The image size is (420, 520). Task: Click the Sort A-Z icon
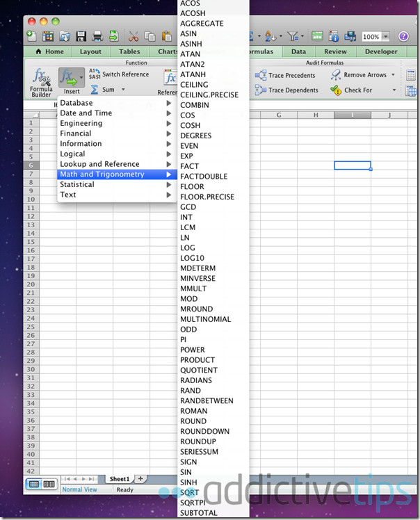[x=270, y=36]
